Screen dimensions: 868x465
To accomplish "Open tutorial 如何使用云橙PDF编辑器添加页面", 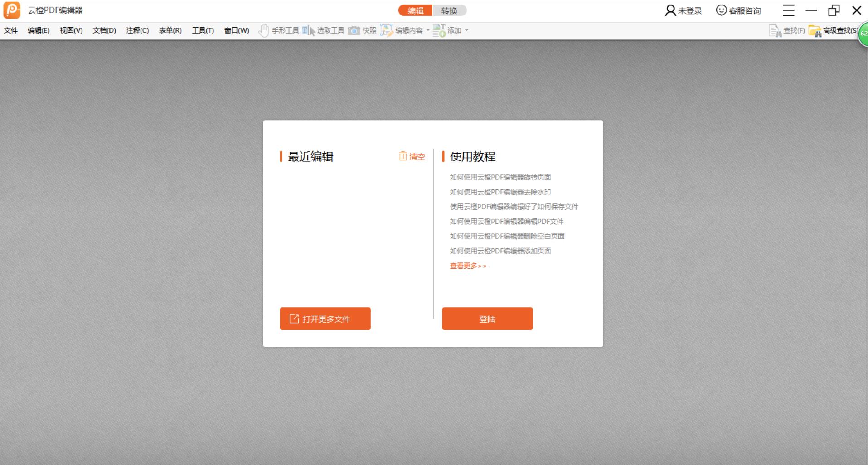I will pyautogui.click(x=500, y=251).
